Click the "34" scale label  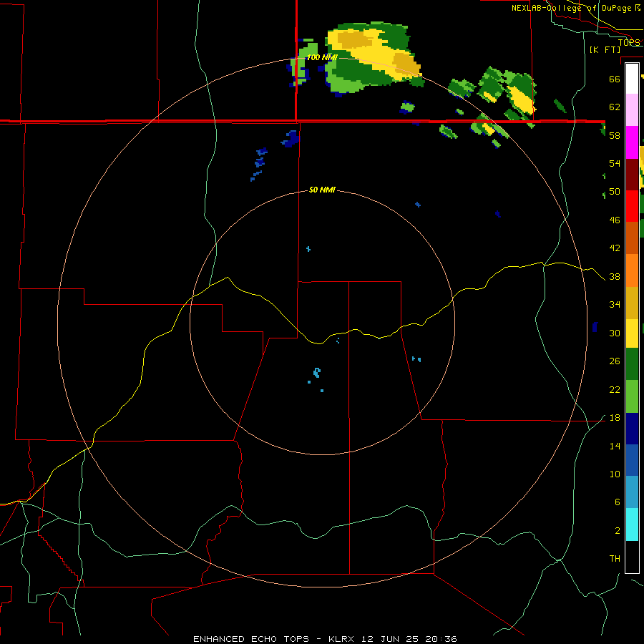pos(615,304)
